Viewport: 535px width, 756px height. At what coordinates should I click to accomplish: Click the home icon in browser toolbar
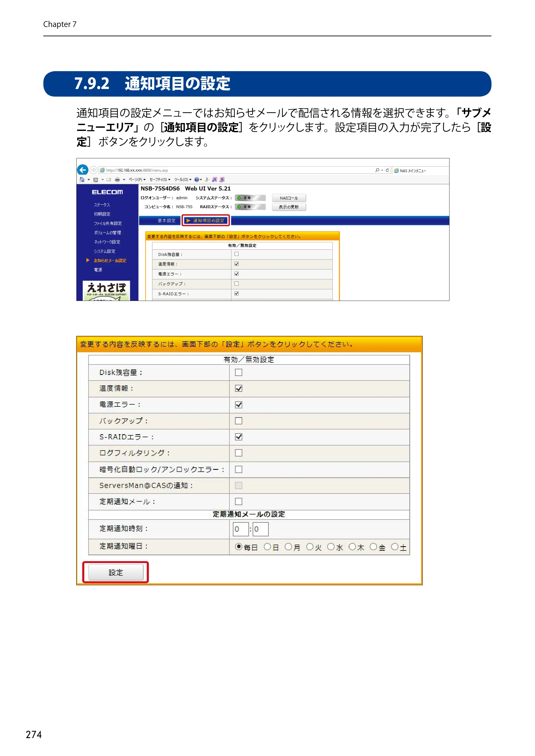pyautogui.click(x=82, y=180)
